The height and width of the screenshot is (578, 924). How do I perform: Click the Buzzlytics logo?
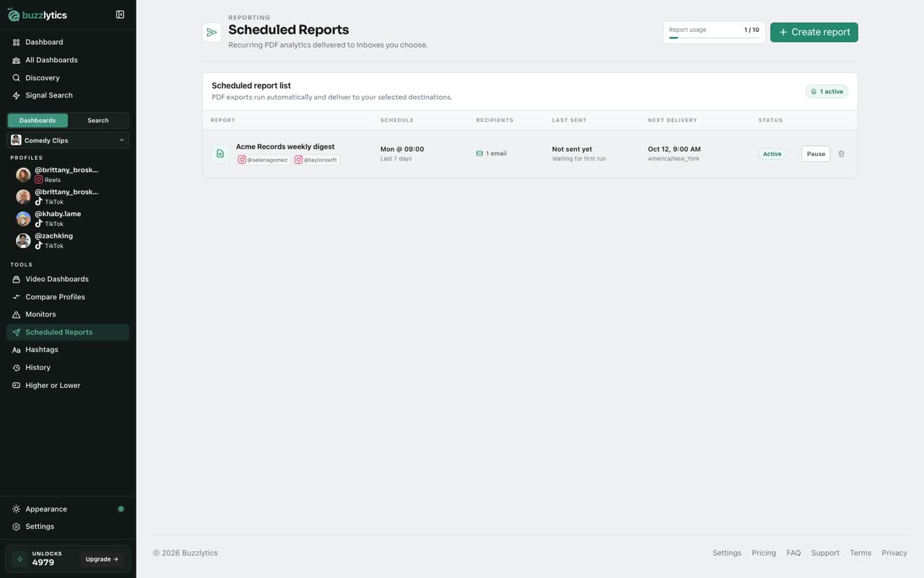click(x=38, y=14)
